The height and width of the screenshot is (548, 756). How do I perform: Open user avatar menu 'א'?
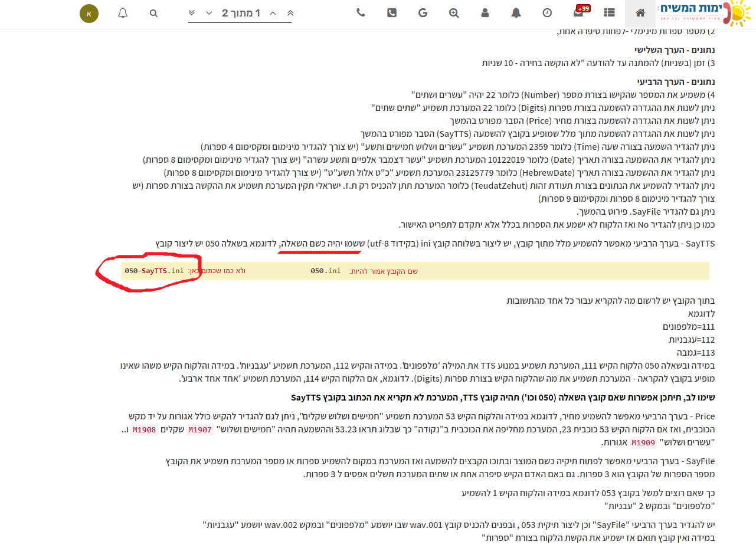89,13
